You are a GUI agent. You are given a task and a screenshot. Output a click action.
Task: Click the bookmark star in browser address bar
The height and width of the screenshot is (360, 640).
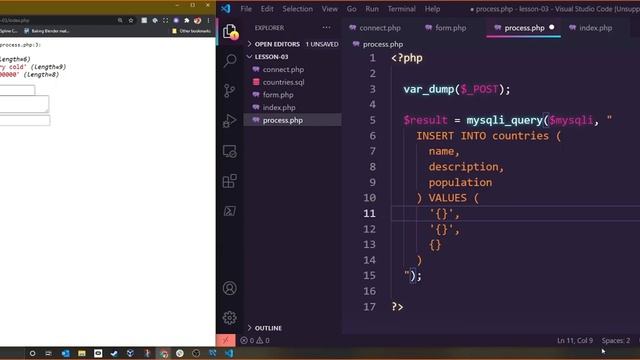131,20
